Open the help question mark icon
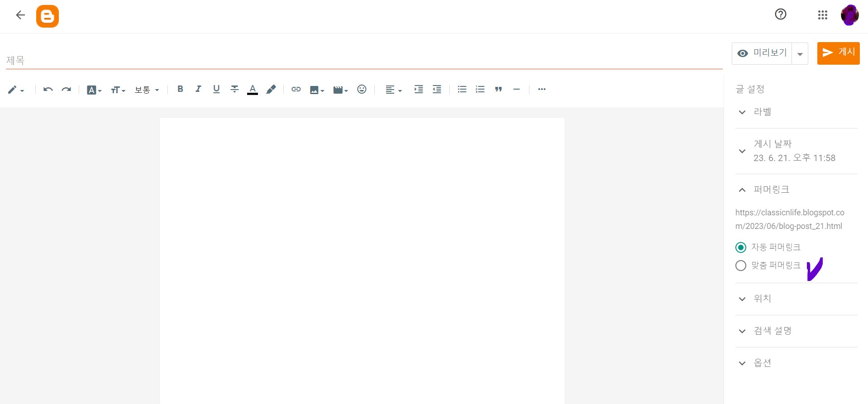Viewport: 868px width, 404px height. pyautogui.click(x=781, y=14)
